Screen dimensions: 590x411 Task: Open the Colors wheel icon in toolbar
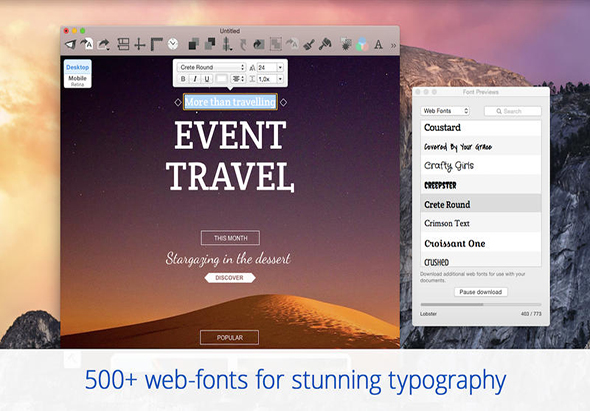[362, 44]
